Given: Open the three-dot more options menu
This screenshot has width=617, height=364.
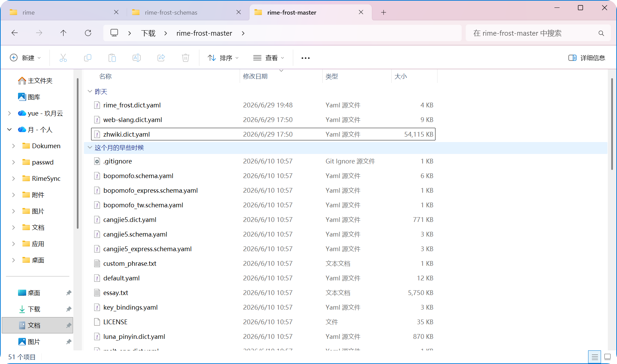Looking at the screenshot, I should pyautogui.click(x=306, y=58).
